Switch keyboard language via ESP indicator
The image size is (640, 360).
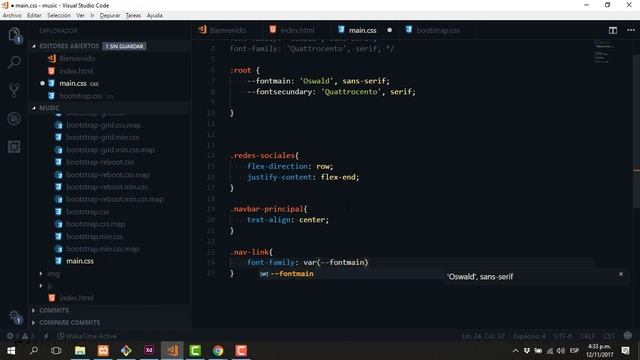coord(574,351)
